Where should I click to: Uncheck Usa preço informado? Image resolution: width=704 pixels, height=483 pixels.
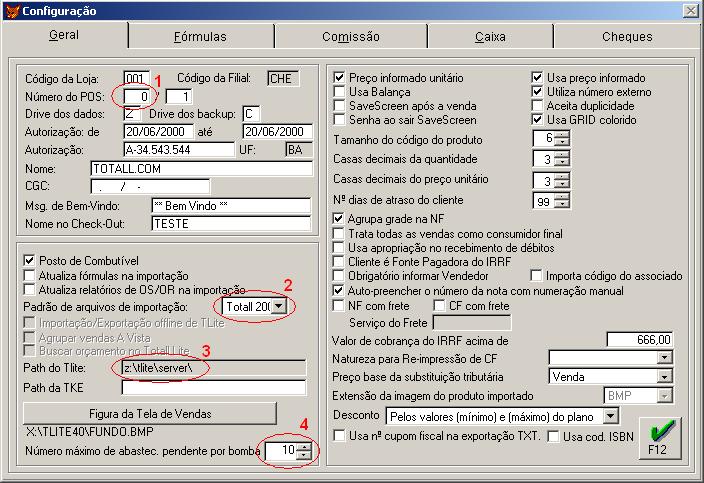click(x=537, y=78)
